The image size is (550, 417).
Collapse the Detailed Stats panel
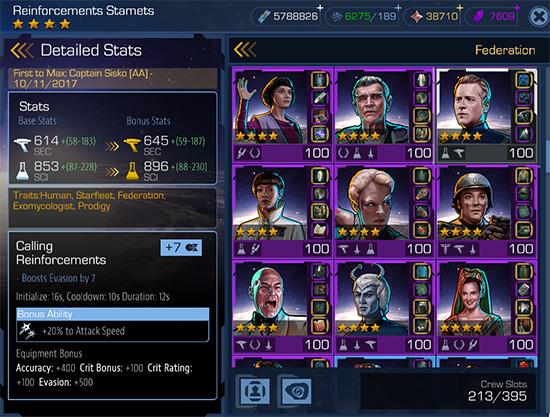pyautogui.click(x=22, y=50)
